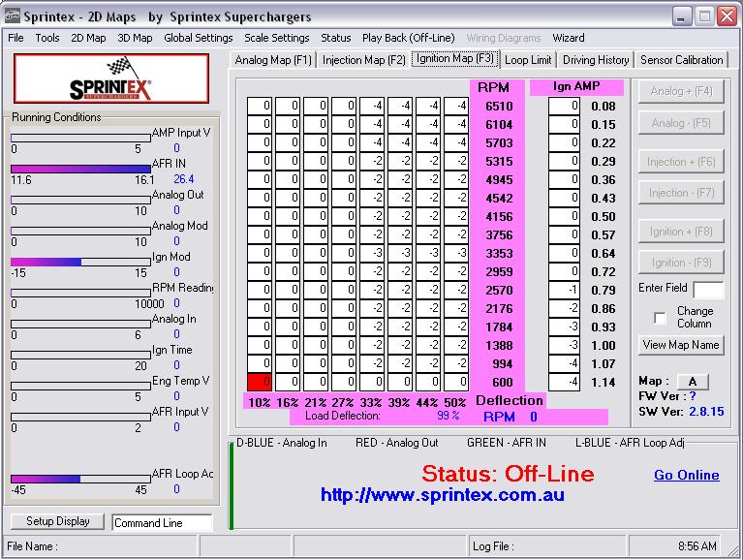Click the Go Online link

(x=686, y=475)
